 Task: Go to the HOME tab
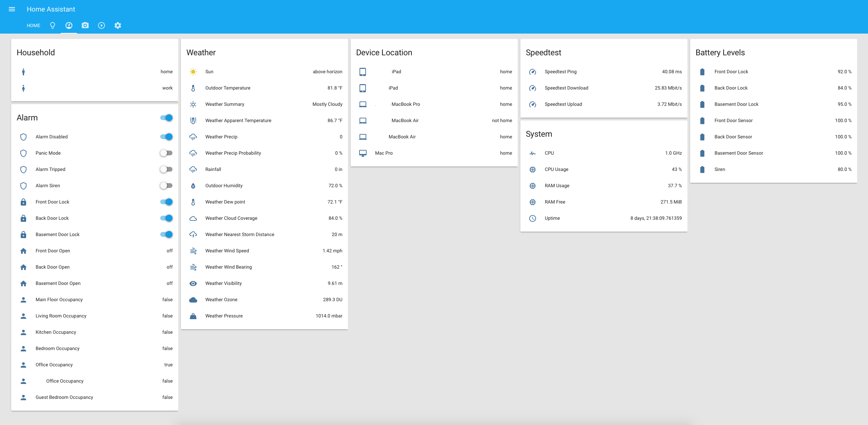tap(34, 25)
